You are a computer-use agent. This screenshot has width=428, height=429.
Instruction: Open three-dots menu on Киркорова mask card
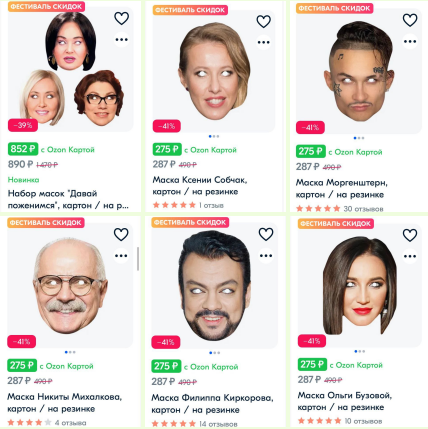pos(266,256)
